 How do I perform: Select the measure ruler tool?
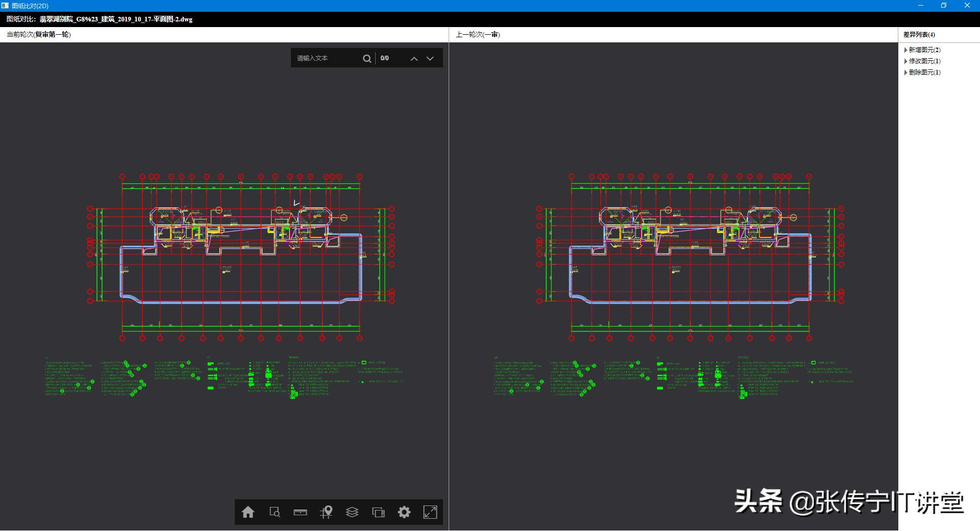click(301, 512)
